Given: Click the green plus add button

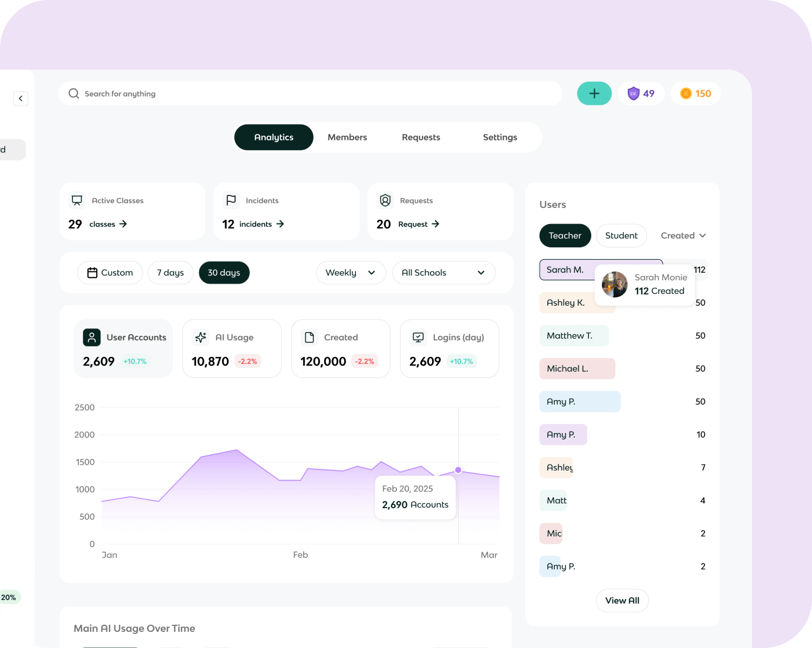Looking at the screenshot, I should pos(594,93).
